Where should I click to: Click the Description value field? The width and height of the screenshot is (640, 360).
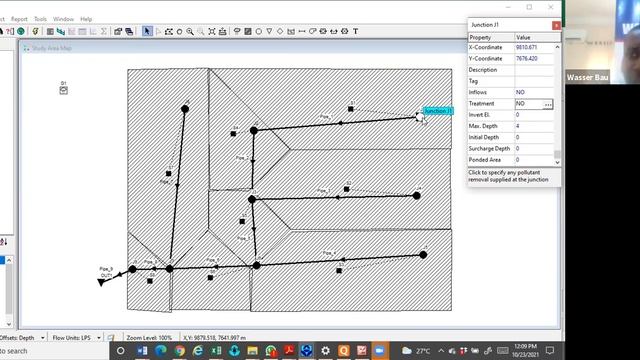[534, 70]
